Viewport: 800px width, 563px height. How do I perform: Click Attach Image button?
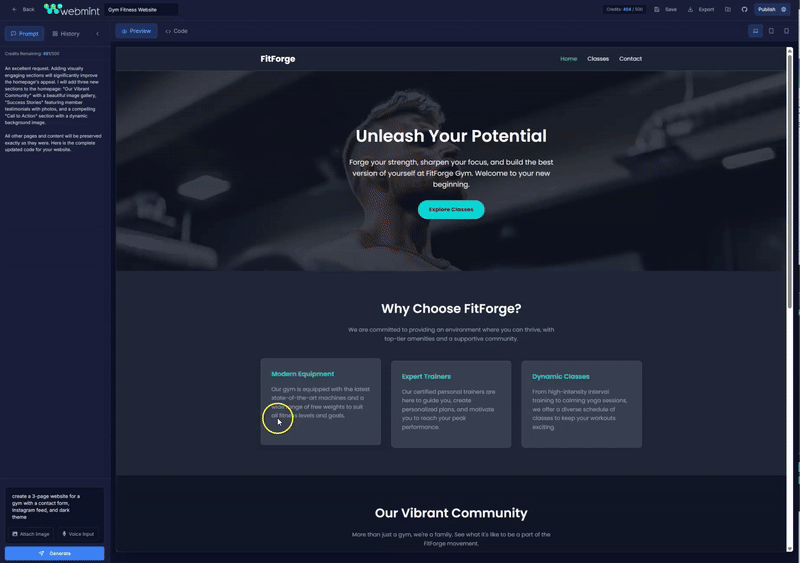(x=30, y=534)
